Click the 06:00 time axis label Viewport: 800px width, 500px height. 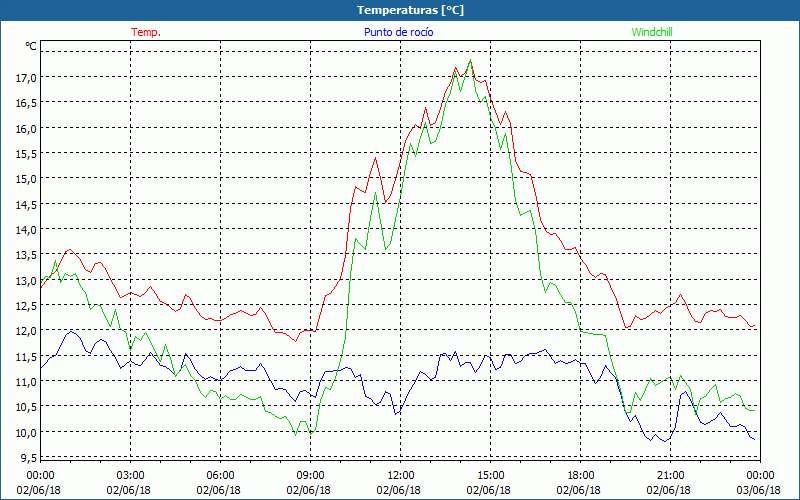(219, 476)
